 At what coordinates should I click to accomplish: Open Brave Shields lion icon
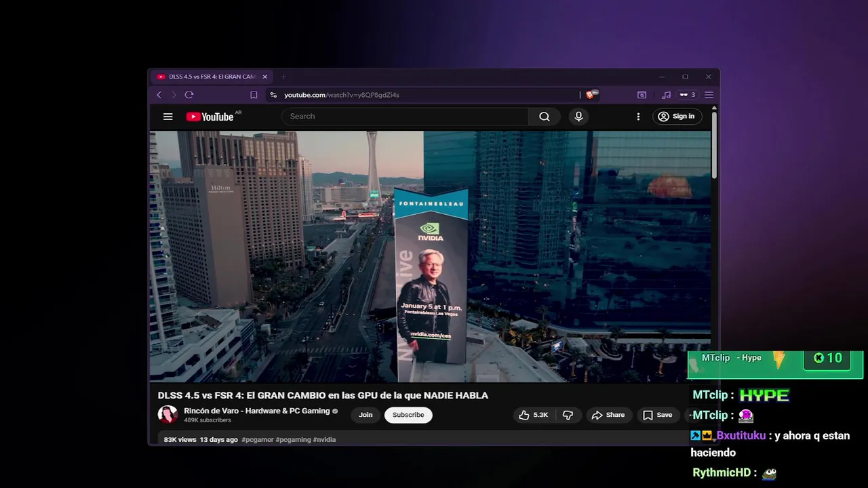pos(591,95)
